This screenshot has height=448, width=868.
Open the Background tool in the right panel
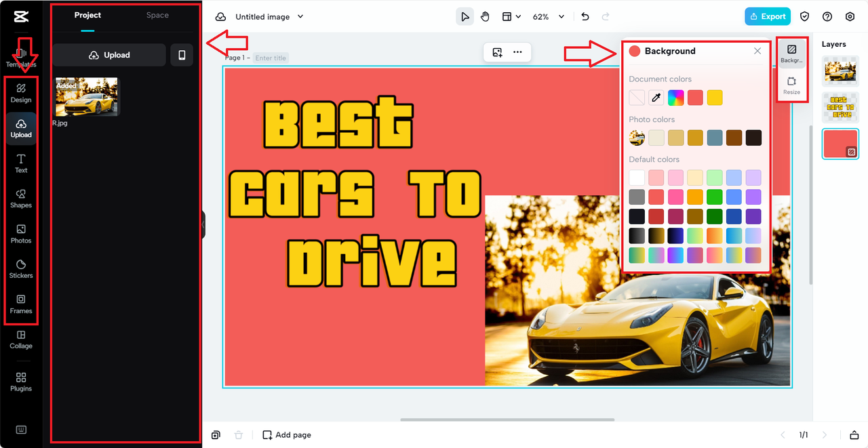791,54
